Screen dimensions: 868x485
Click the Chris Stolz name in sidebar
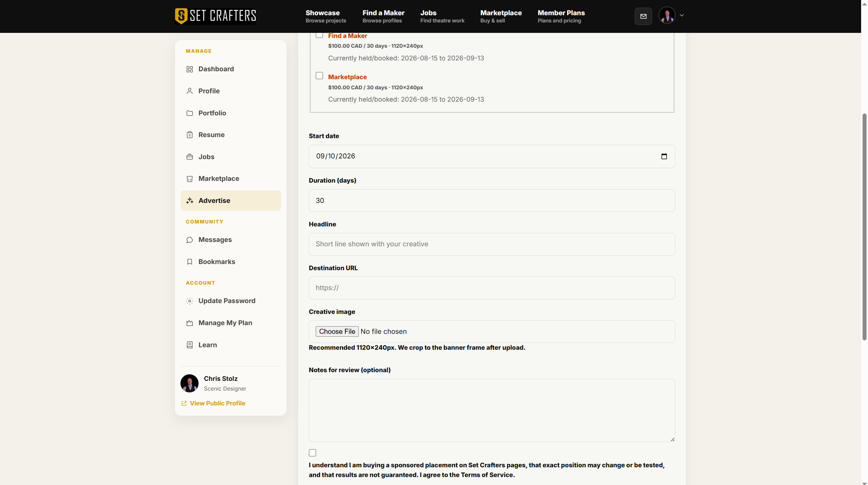point(221,379)
